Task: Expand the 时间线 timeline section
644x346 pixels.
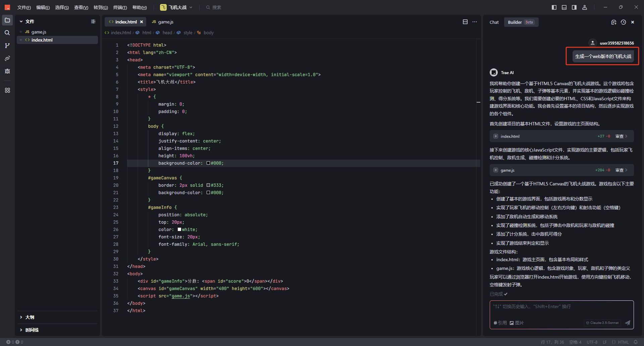Action: coord(57,330)
